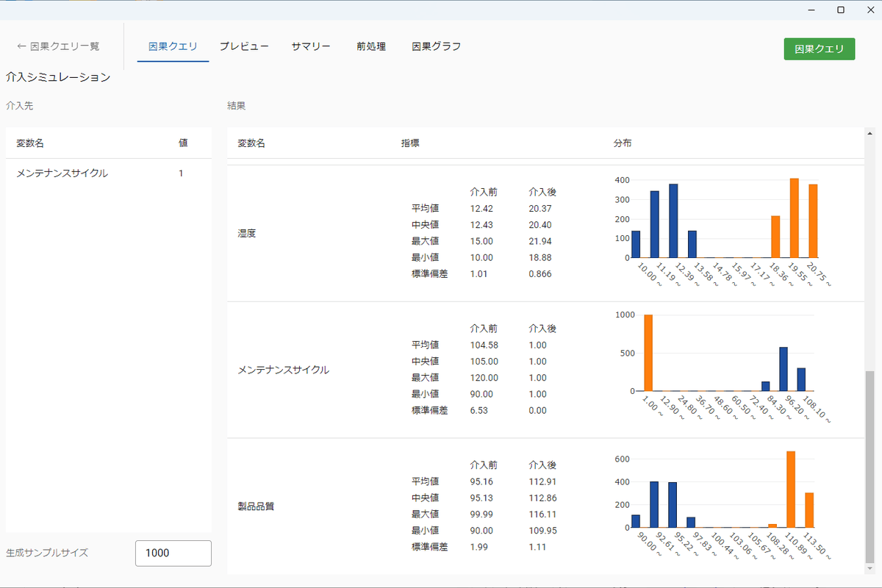
Task: Click the 生成サンプルサイズ input field
Action: (173, 553)
